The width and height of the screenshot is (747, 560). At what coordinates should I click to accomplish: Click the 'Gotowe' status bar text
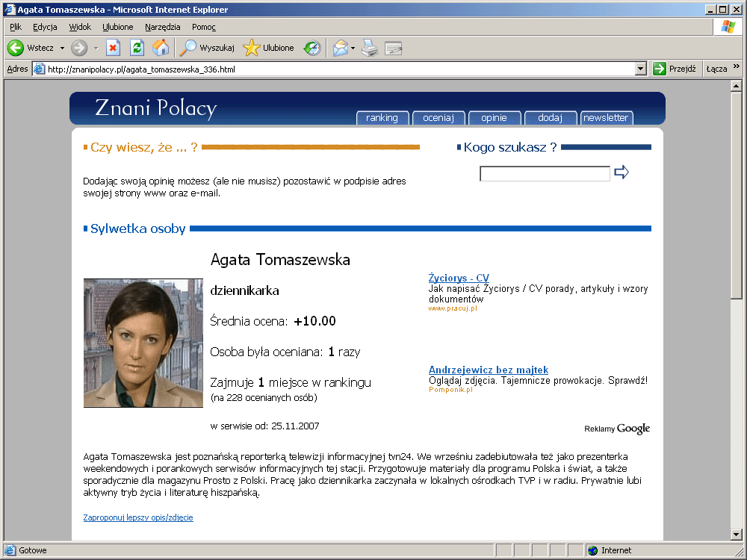click(x=33, y=550)
